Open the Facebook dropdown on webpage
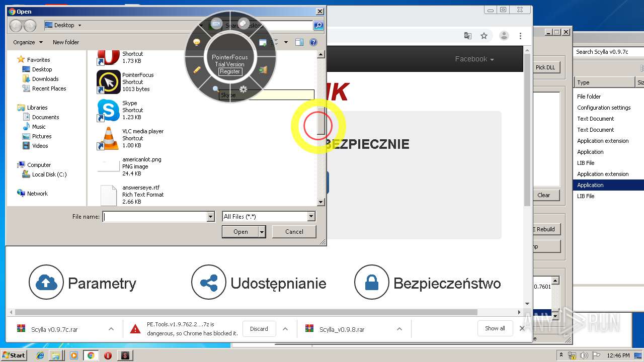 tap(474, 59)
